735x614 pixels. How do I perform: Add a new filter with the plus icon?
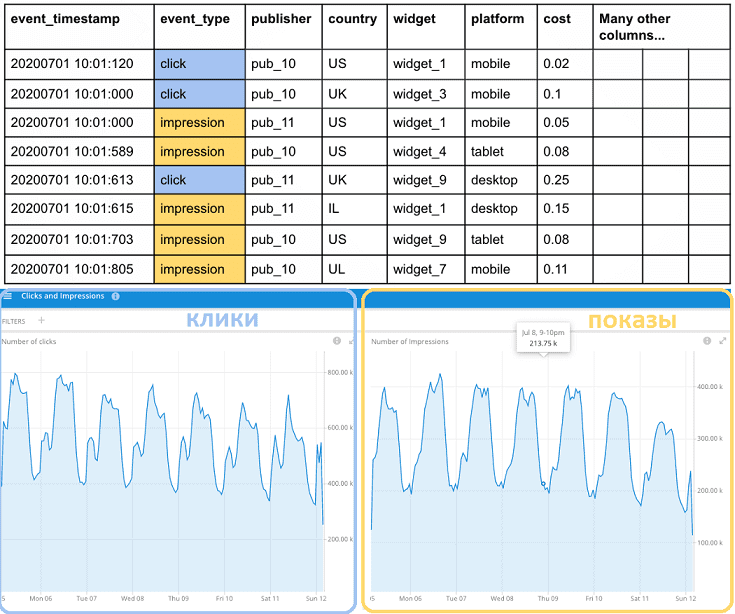[41, 321]
